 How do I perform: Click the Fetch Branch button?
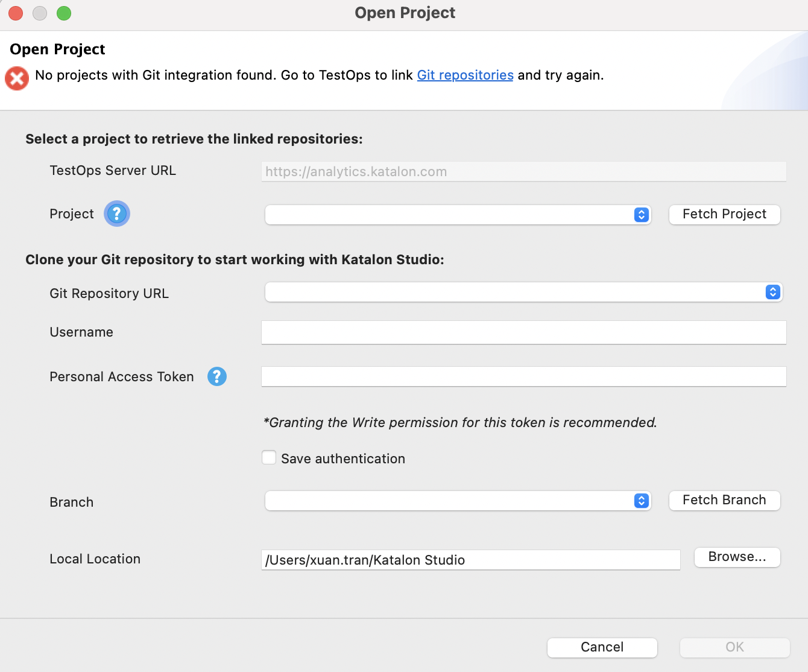[x=724, y=500]
